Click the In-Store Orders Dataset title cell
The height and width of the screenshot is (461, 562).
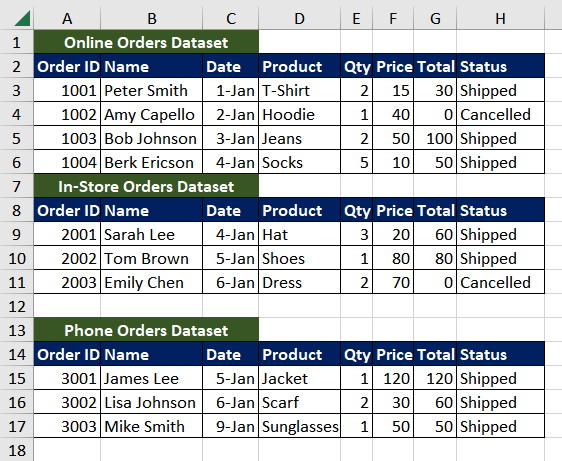tap(146, 186)
